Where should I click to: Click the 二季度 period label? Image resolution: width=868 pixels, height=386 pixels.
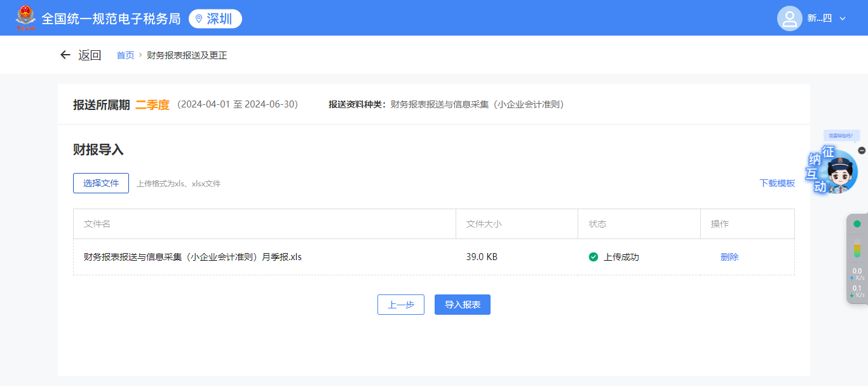(x=153, y=105)
